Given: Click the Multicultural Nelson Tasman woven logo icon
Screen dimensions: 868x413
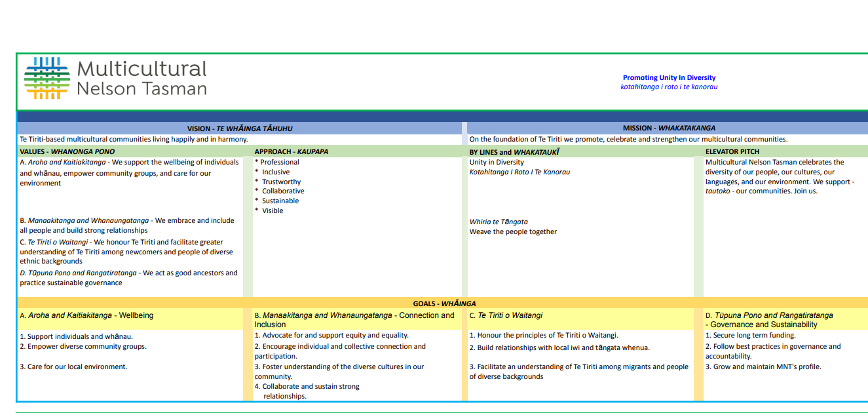Looking at the screenshot, I should click(47, 78).
